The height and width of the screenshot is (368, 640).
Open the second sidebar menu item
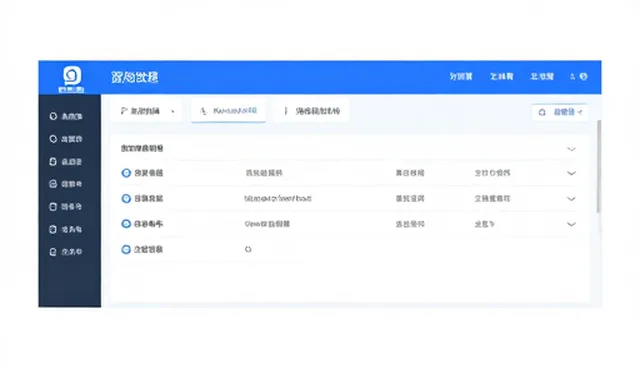tap(66, 139)
